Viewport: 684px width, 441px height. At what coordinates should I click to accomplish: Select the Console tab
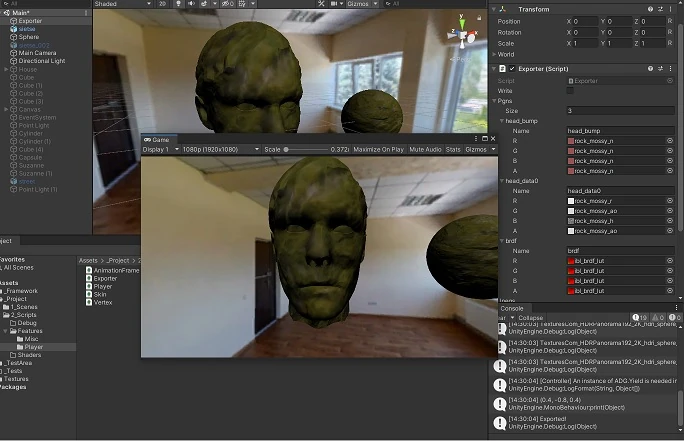click(512, 308)
